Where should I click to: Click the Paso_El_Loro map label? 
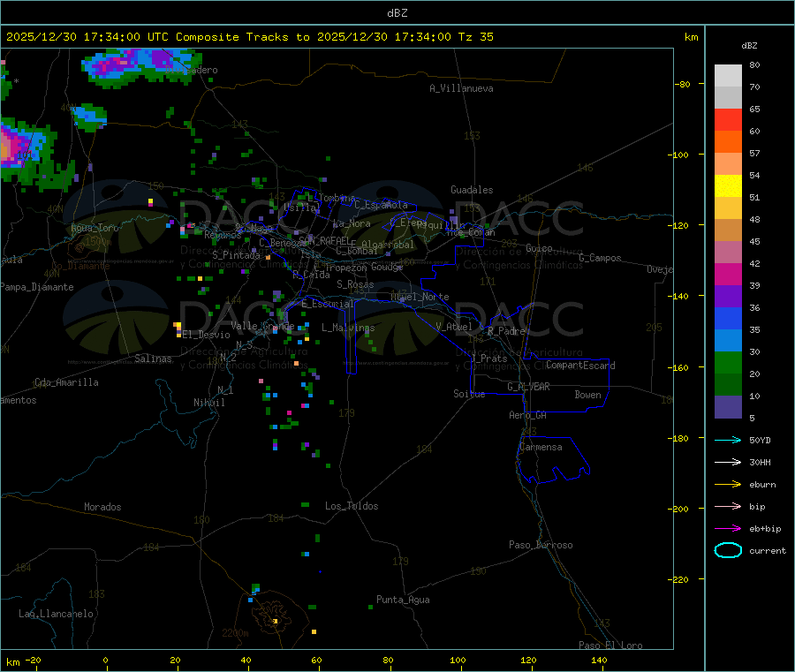[x=610, y=645]
